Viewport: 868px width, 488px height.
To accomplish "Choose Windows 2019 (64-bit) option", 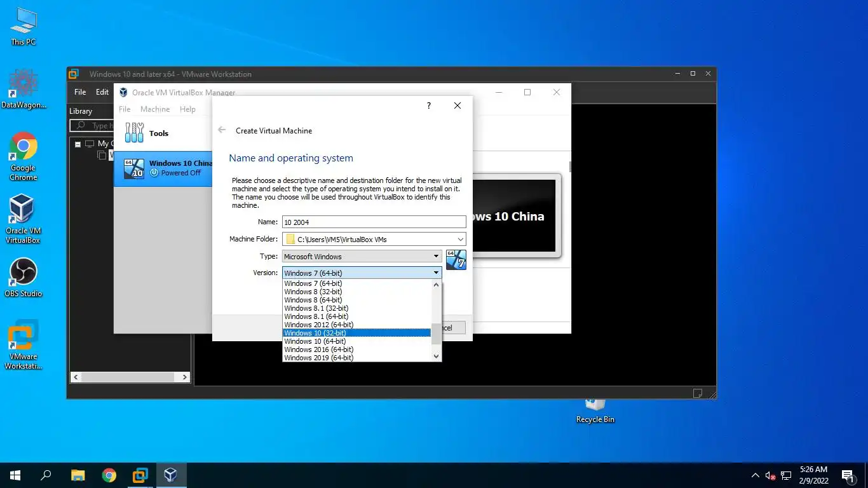I will pos(356,358).
